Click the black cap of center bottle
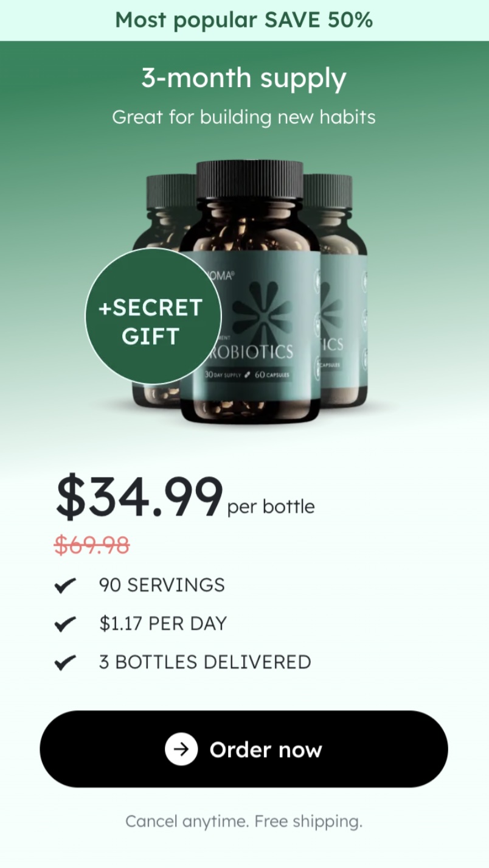Image resolution: width=489 pixels, height=868 pixels. [x=249, y=180]
